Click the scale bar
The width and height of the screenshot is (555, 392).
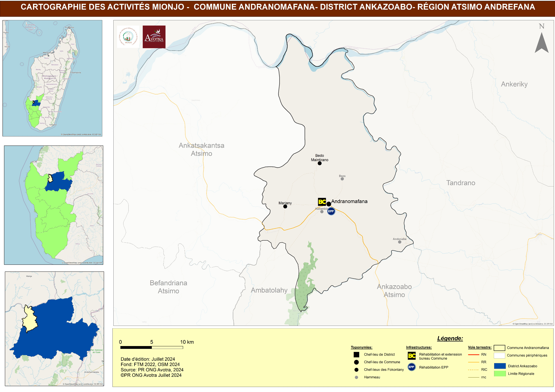(x=152, y=347)
